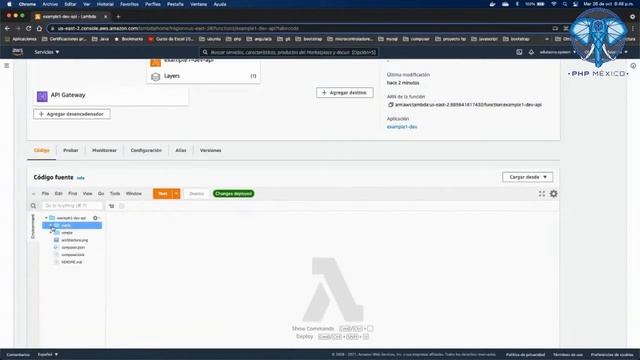Open the root folder settings gear in file tree
The width and height of the screenshot is (640, 360).
[96, 218]
